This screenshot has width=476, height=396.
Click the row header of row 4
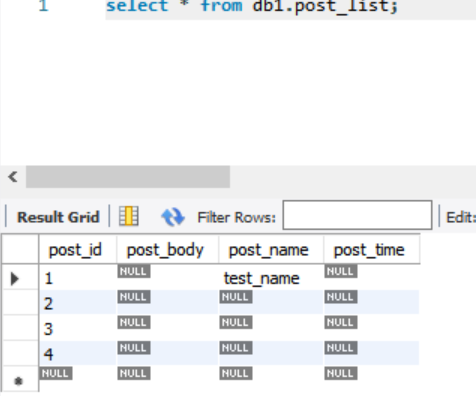click(x=20, y=353)
